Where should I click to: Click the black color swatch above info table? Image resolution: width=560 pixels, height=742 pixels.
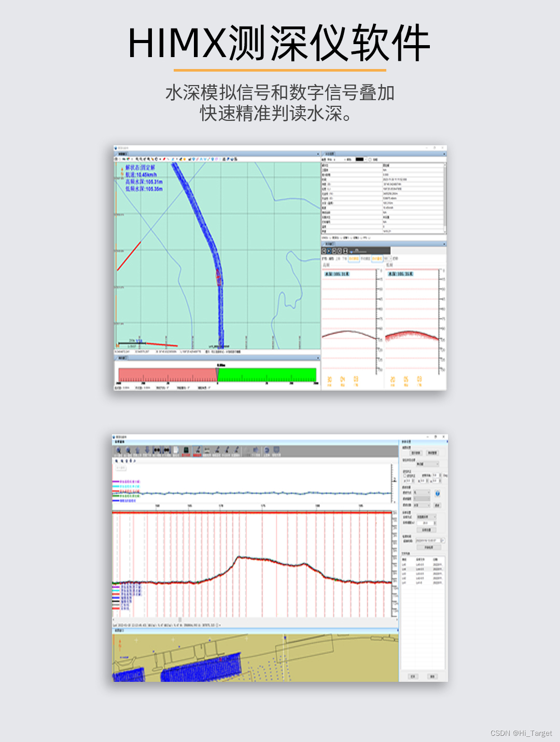point(359,159)
